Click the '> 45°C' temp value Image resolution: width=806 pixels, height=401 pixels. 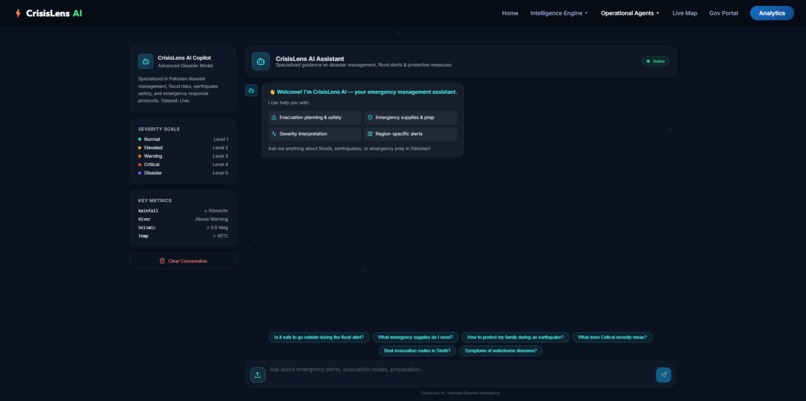tap(221, 236)
